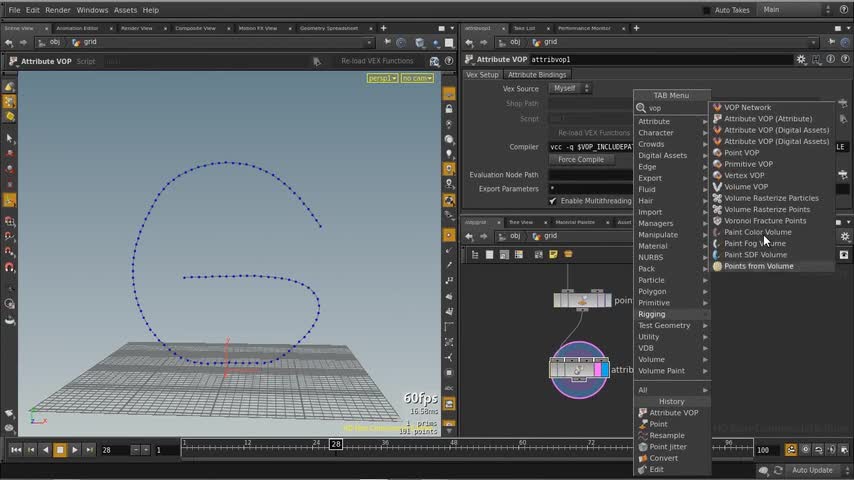Click the parameter pane gear settings icon
This screenshot has height=480, width=854.
(801, 59)
